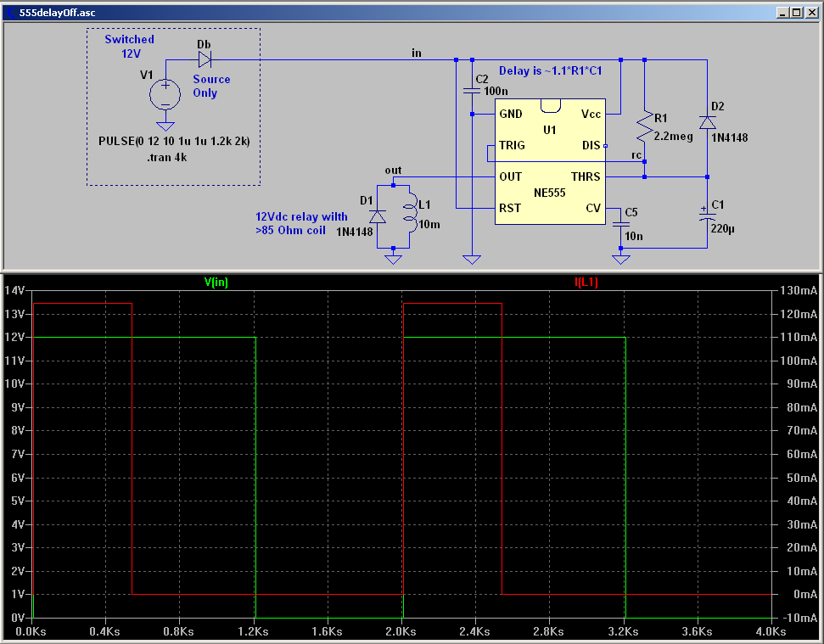824x644 pixels.
Task: Minimize the 555delayOff.asc window
Action: 783,13
